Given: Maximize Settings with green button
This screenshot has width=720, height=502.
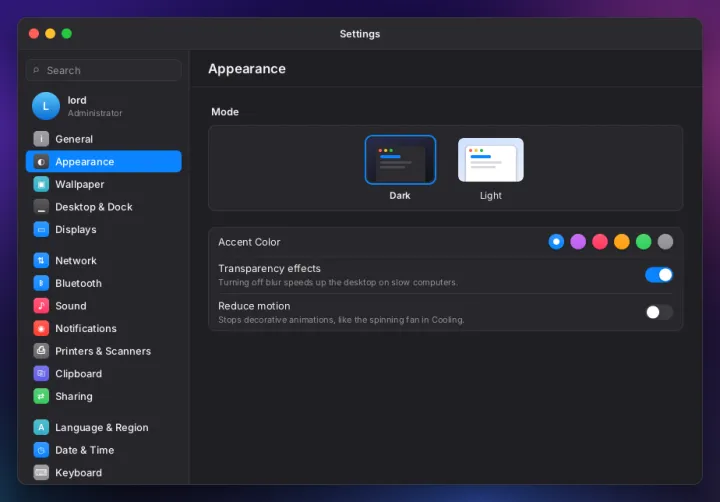Looking at the screenshot, I should [67, 34].
